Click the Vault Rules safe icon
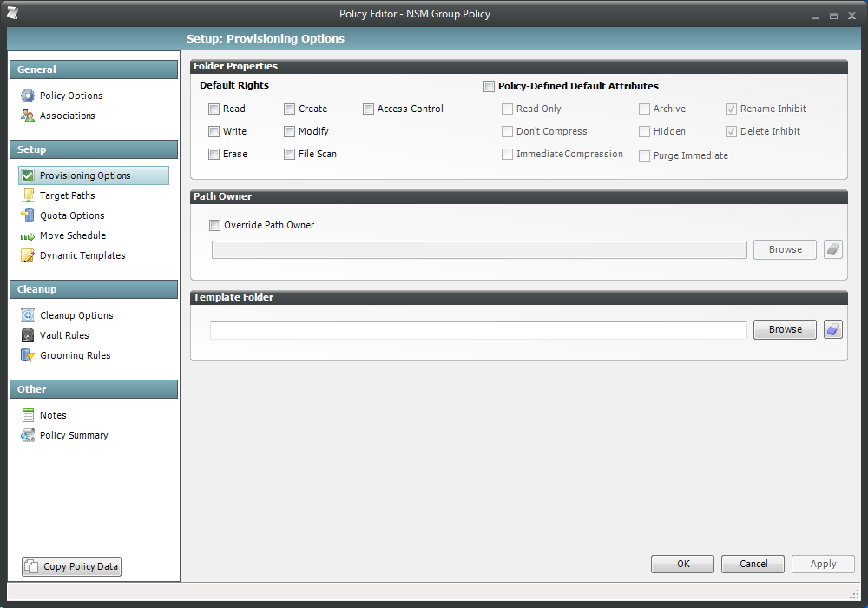The image size is (868, 608). pos(28,335)
